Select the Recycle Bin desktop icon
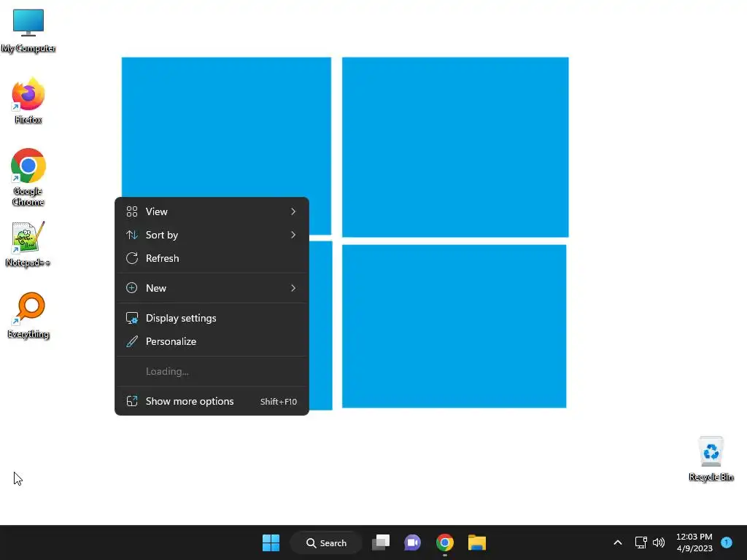747x560 pixels. click(711, 458)
